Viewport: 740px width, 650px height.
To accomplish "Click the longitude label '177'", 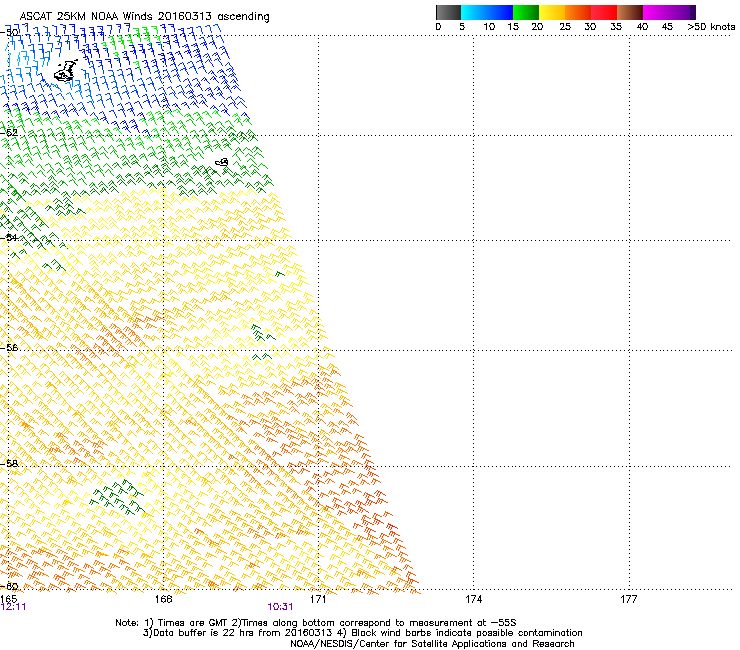I will point(629,599).
